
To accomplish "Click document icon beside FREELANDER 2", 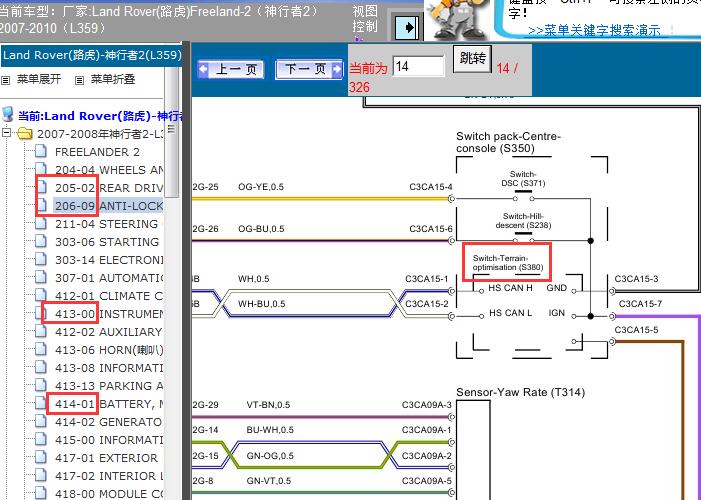I will [x=41, y=151].
